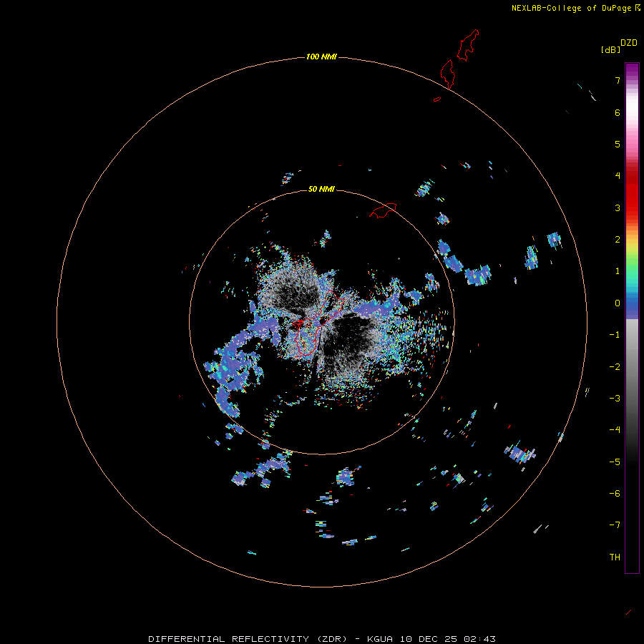Click the 5 value on color scale
The image size is (644, 644).
[618, 144]
